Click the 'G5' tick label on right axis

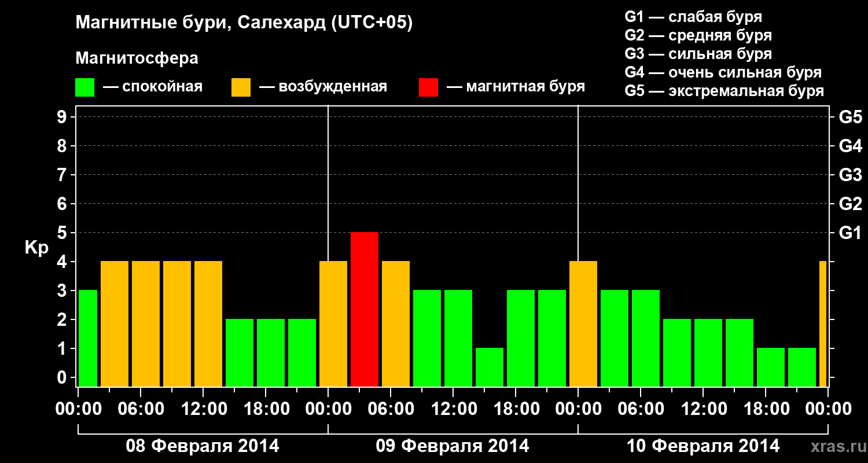(850, 117)
